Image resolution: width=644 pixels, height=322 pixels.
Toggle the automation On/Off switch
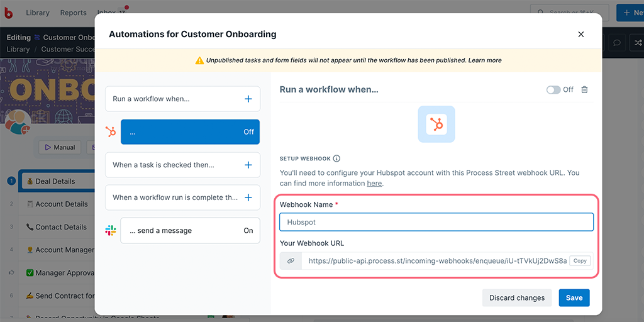(553, 89)
